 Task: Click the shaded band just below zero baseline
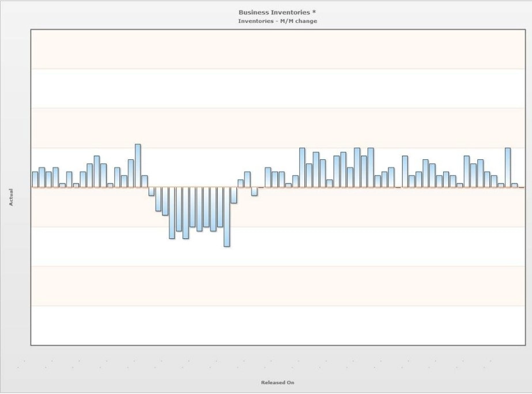point(278,207)
